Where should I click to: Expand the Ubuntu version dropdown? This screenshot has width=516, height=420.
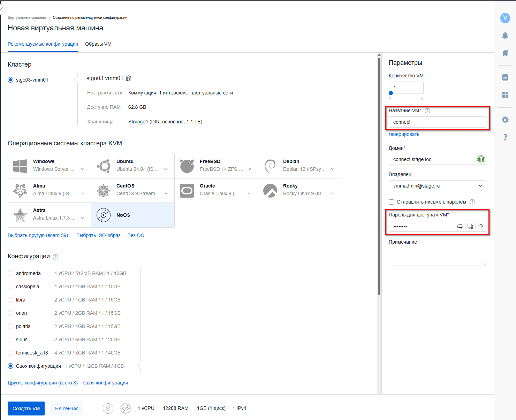pyautogui.click(x=166, y=169)
